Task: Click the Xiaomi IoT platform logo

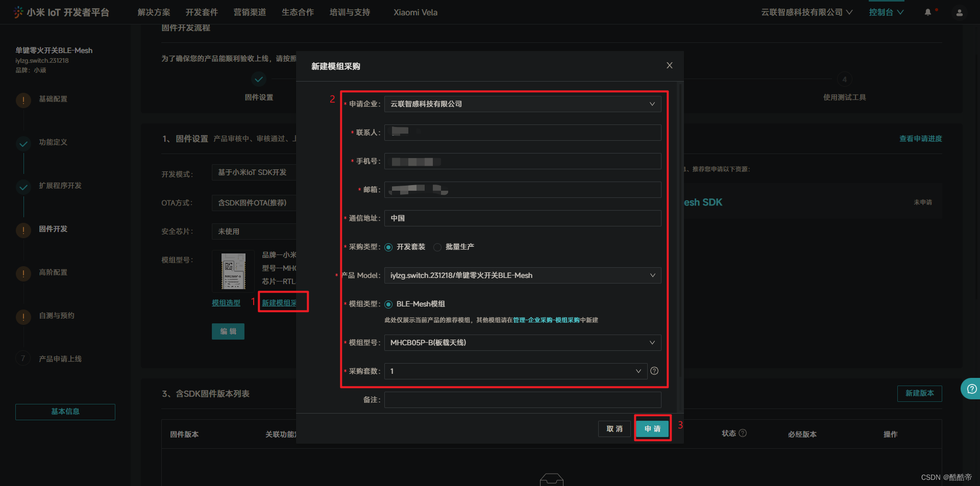Action: click(61, 12)
